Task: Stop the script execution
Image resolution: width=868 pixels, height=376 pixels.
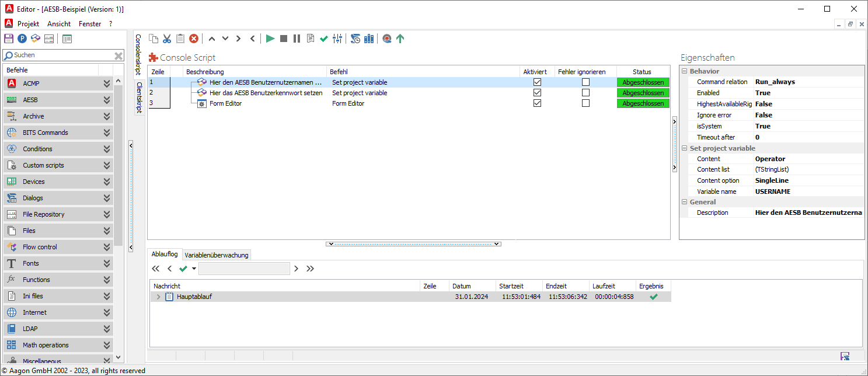Action: click(x=284, y=39)
